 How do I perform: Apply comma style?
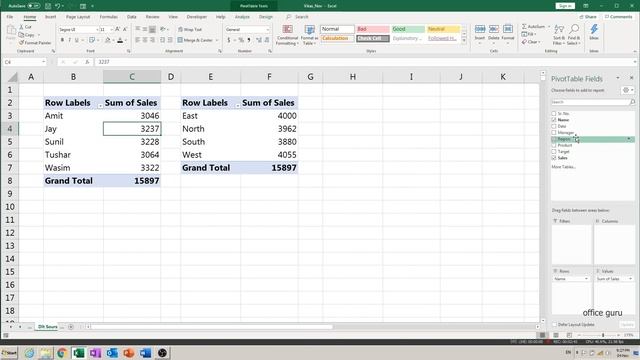click(249, 40)
